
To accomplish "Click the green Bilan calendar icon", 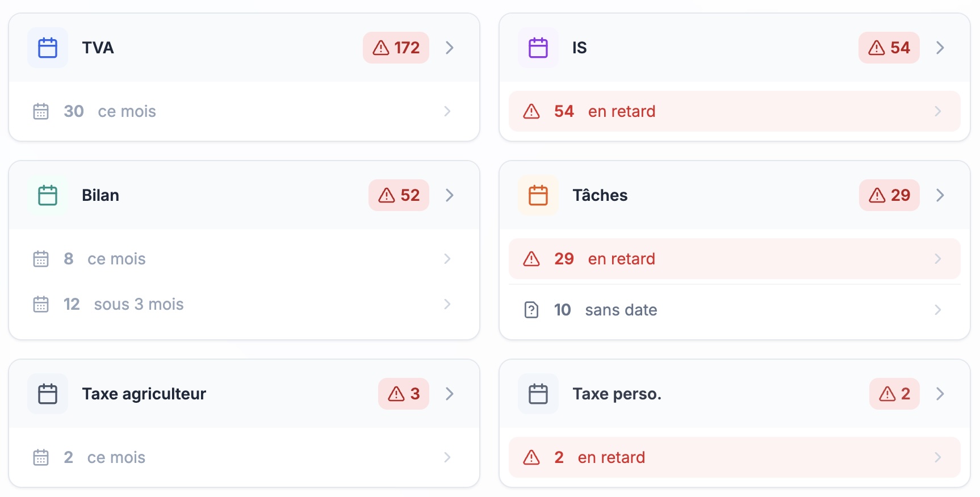I will 48,195.
